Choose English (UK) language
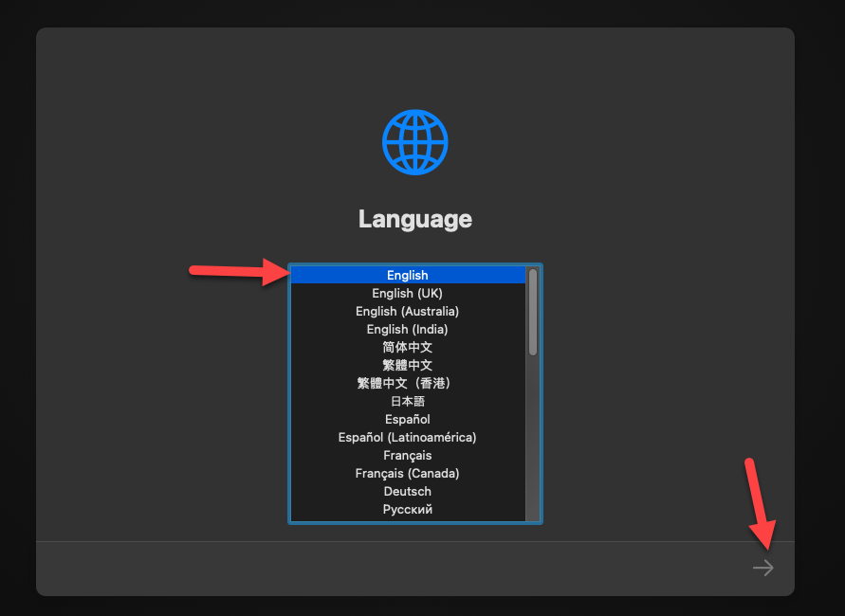The image size is (845, 616). [x=407, y=293]
